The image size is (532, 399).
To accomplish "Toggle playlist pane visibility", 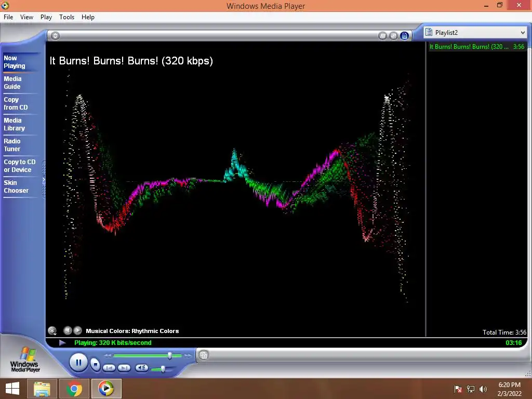I will [x=404, y=36].
